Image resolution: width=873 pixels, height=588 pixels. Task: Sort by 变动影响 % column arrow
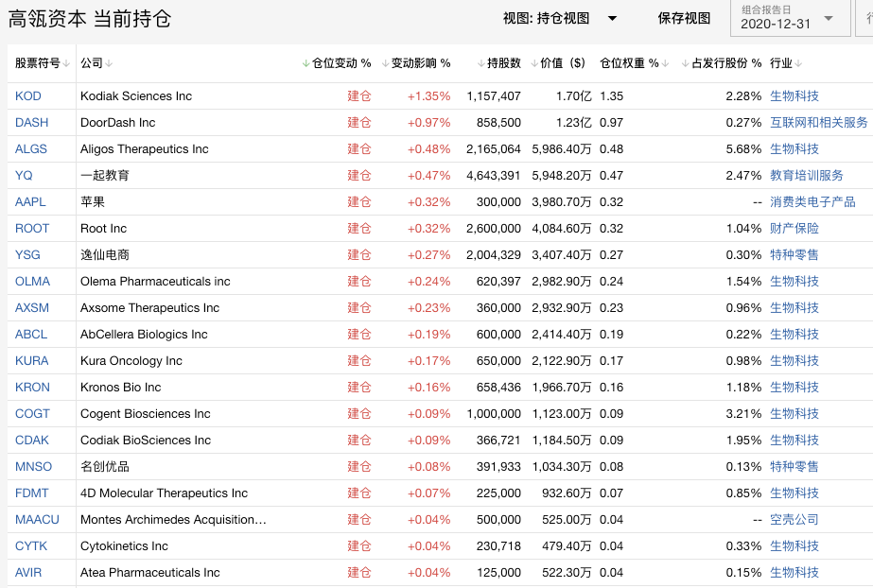pos(385,64)
